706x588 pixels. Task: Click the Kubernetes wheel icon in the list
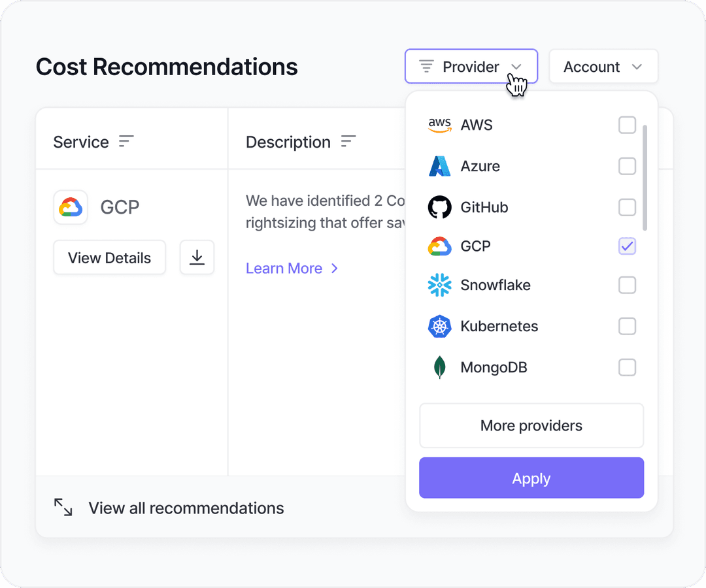click(440, 326)
